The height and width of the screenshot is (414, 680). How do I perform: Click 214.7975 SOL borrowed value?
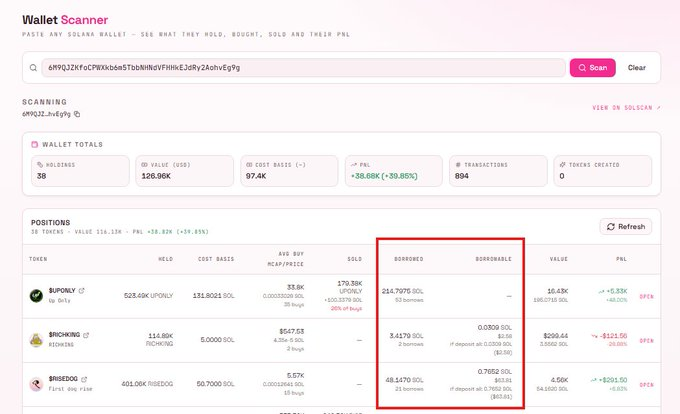(x=402, y=291)
